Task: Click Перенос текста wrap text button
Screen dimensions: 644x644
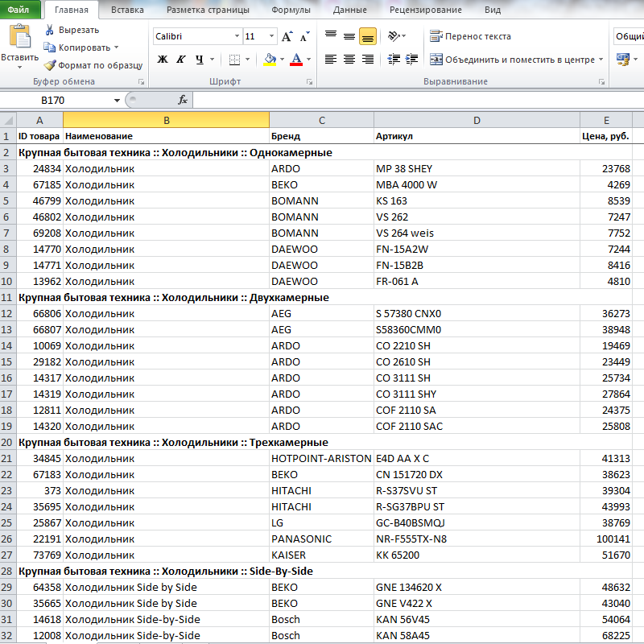Action: point(470,36)
